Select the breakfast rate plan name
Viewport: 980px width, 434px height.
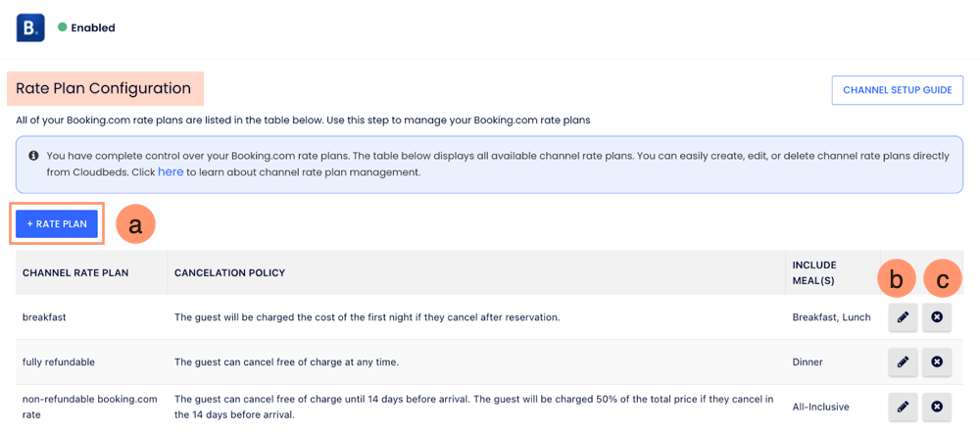click(44, 317)
